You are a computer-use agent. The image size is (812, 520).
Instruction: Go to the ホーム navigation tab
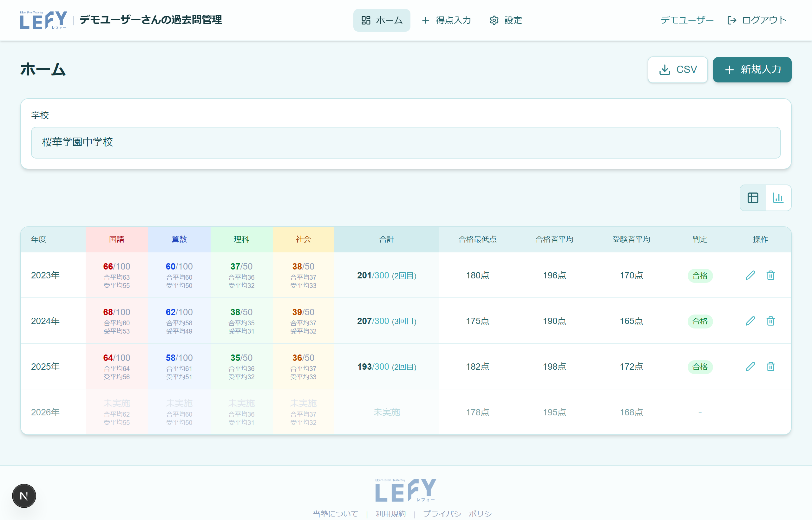click(382, 20)
